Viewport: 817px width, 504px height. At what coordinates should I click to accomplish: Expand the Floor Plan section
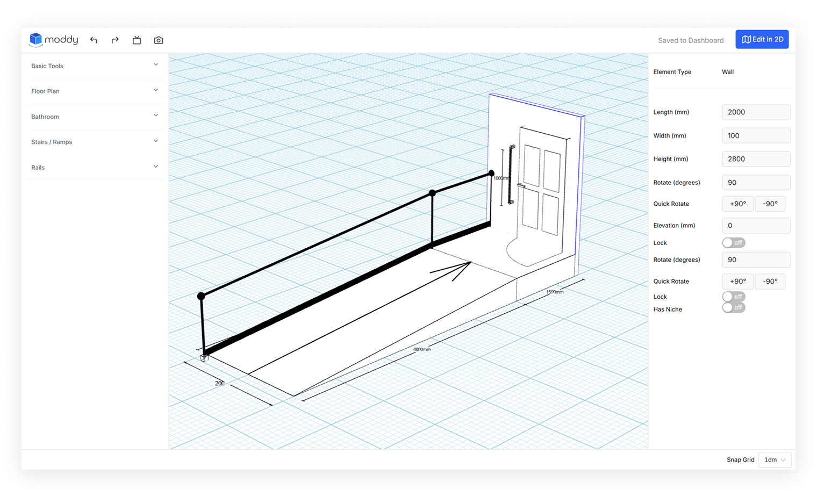[95, 91]
